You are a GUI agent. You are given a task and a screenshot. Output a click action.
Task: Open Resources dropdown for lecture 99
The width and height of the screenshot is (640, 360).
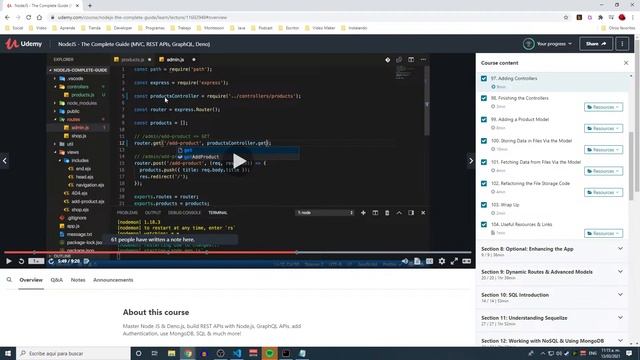[603, 128]
